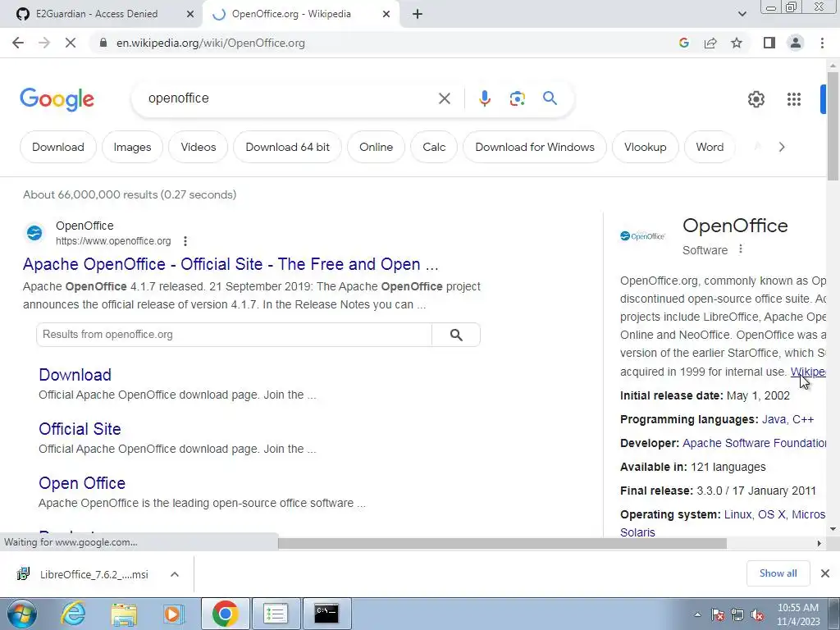This screenshot has width=840, height=630.
Task: Choose Download 64 bit chip
Action: pos(288,147)
